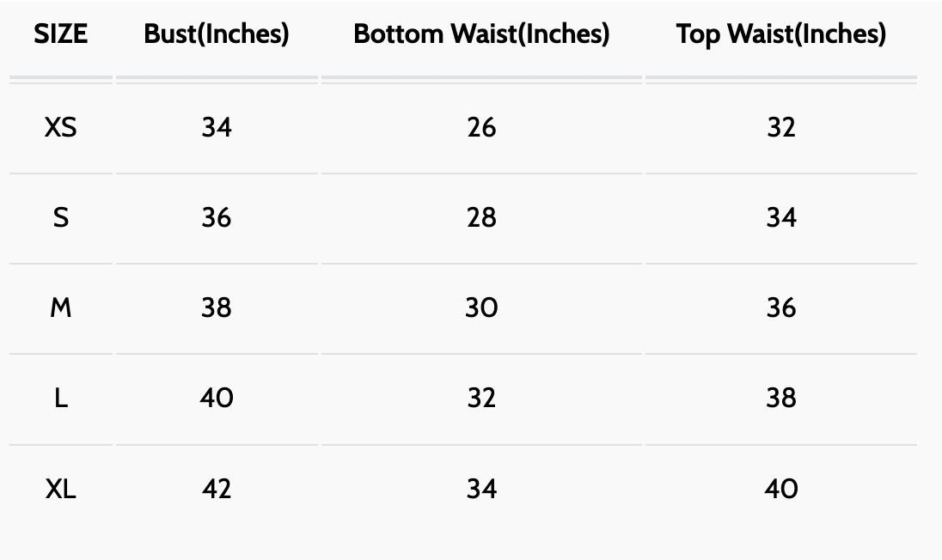942x560 pixels.
Task: Click the M size row label
Action: click(x=61, y=308)
